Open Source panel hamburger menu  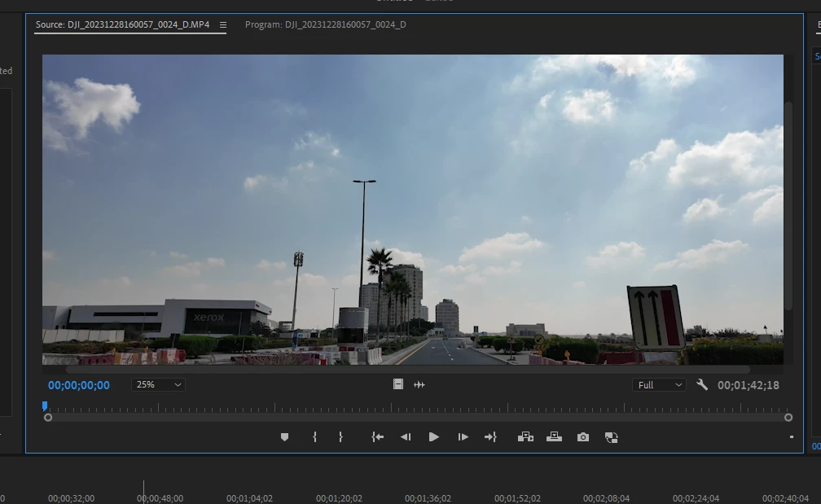click(x=223, y=24)
